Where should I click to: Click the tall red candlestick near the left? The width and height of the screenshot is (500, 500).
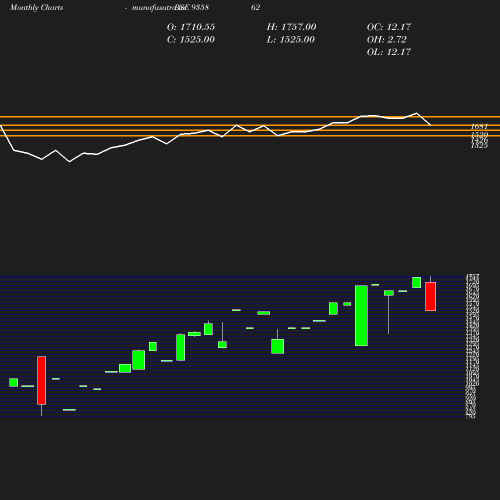click(42, 380)
